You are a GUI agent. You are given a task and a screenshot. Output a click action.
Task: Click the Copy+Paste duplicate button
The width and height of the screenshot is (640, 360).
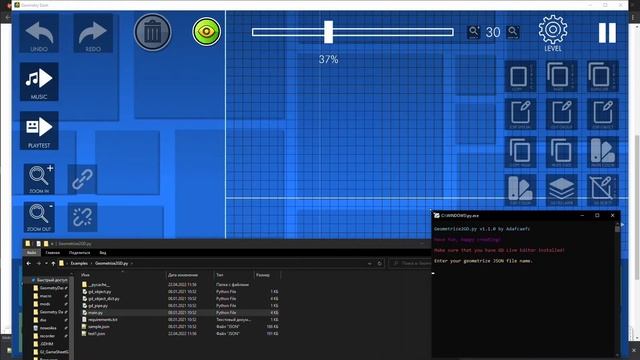603,76
